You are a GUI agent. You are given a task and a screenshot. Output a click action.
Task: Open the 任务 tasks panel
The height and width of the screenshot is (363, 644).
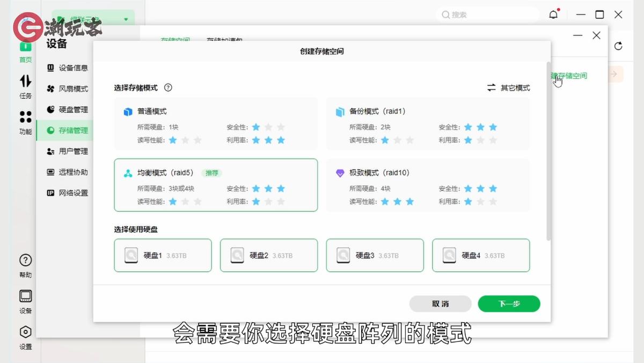click(x=25, y=86)
